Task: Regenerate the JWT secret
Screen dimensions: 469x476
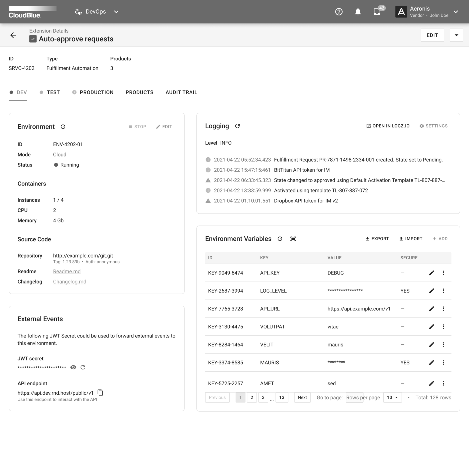Action: [x=83, y=367]
